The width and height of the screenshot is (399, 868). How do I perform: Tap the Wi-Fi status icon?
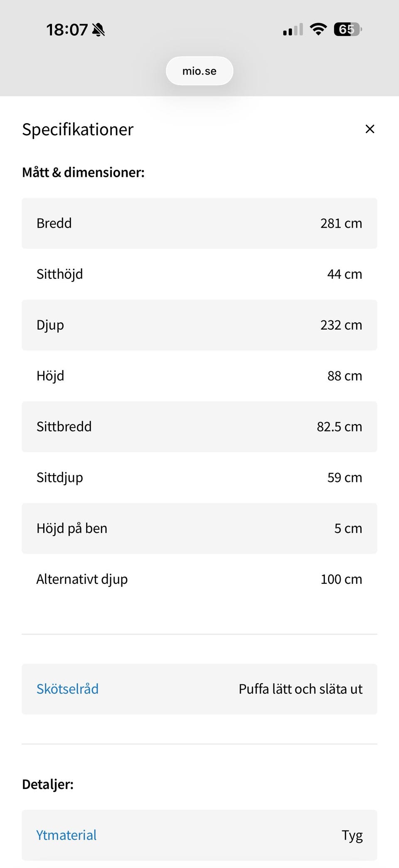(318, 30)
